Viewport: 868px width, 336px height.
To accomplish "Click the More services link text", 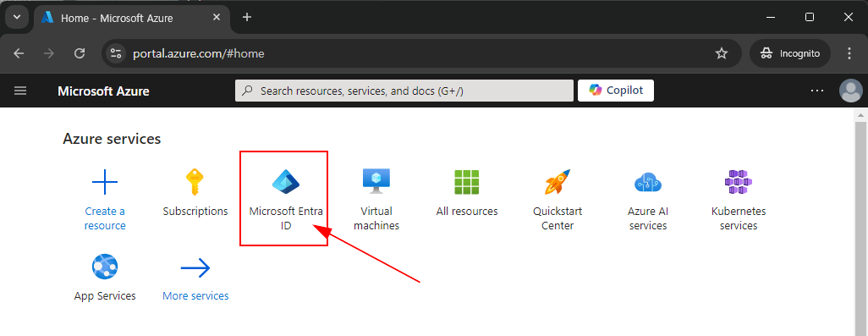I will tap(195, 295).
